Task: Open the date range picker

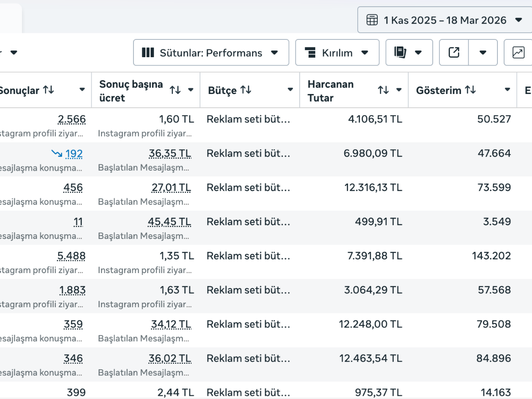Action: tap(445, 20)
